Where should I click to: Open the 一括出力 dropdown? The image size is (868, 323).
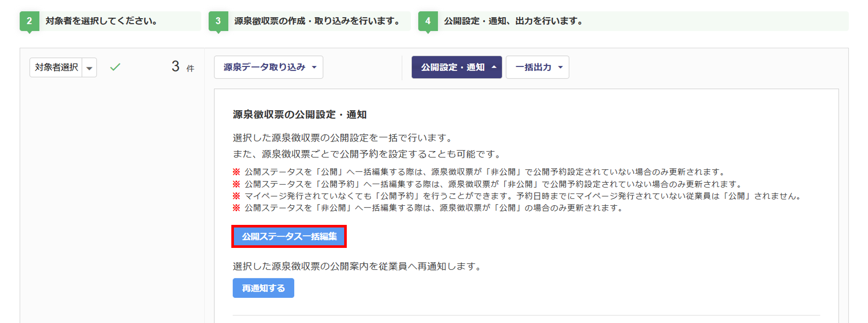pyautogui.click(x=537, y=67)
